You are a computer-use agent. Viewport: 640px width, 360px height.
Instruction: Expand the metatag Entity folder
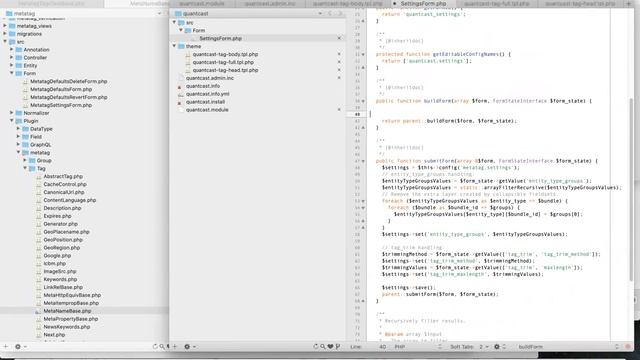pos(12,65)
